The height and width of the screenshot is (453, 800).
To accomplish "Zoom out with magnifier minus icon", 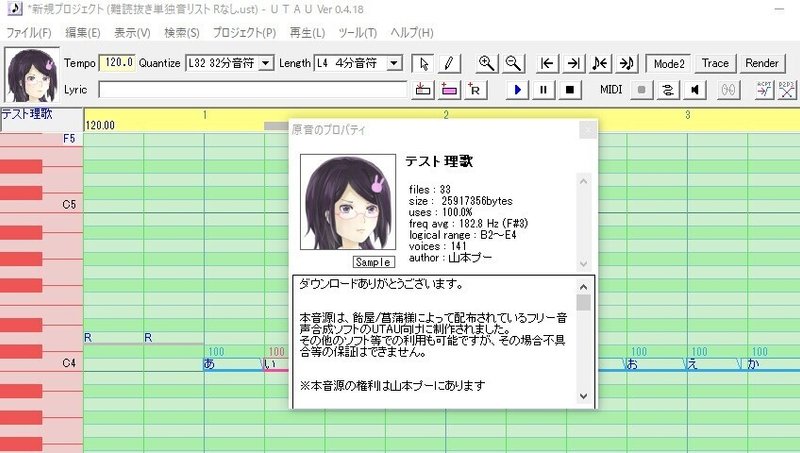I will click(513, 63).
